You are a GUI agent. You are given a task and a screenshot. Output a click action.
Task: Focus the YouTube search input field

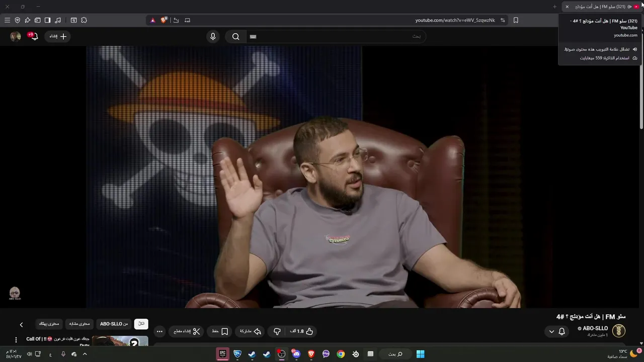335,36
